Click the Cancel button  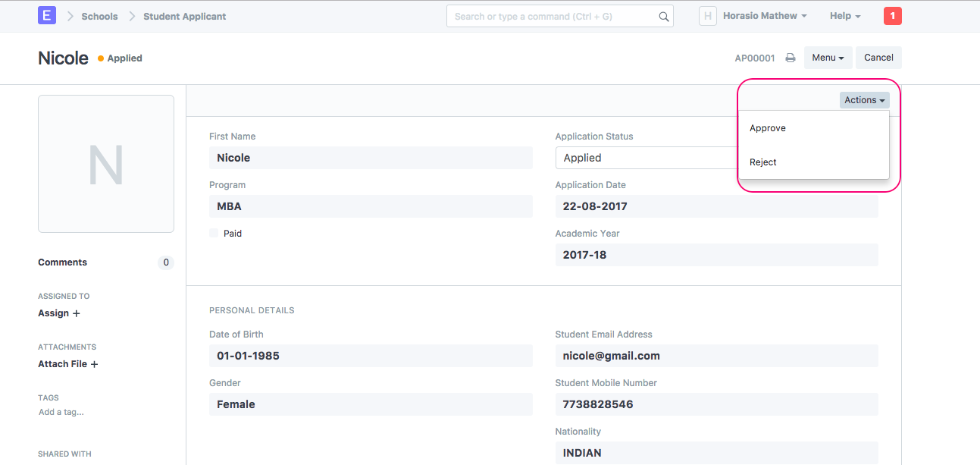pos(878,58)
